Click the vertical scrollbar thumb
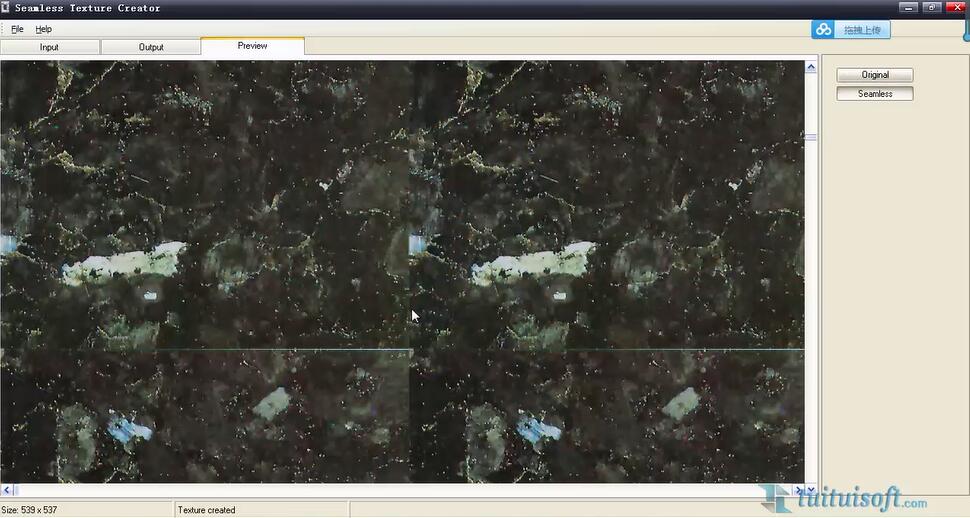This screenshot has width=970, height=518. [x=811, y=137]
